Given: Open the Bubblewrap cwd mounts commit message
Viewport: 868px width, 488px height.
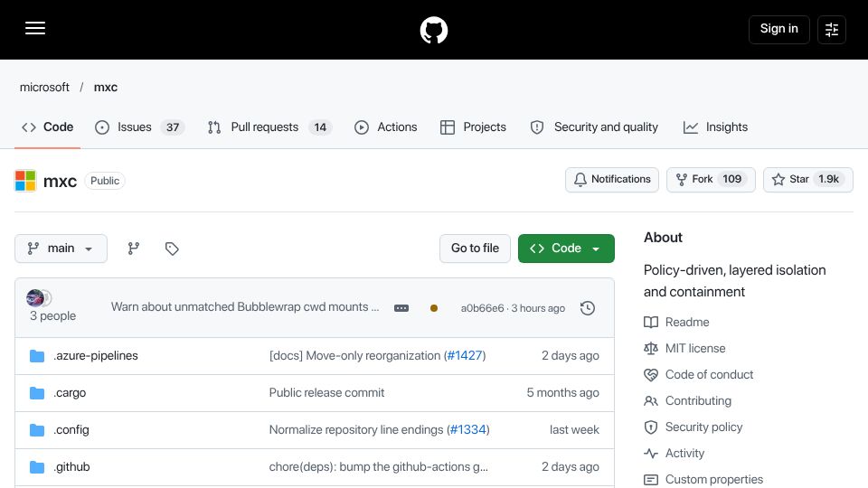Looking at the screenshot, I should [245, 307].
